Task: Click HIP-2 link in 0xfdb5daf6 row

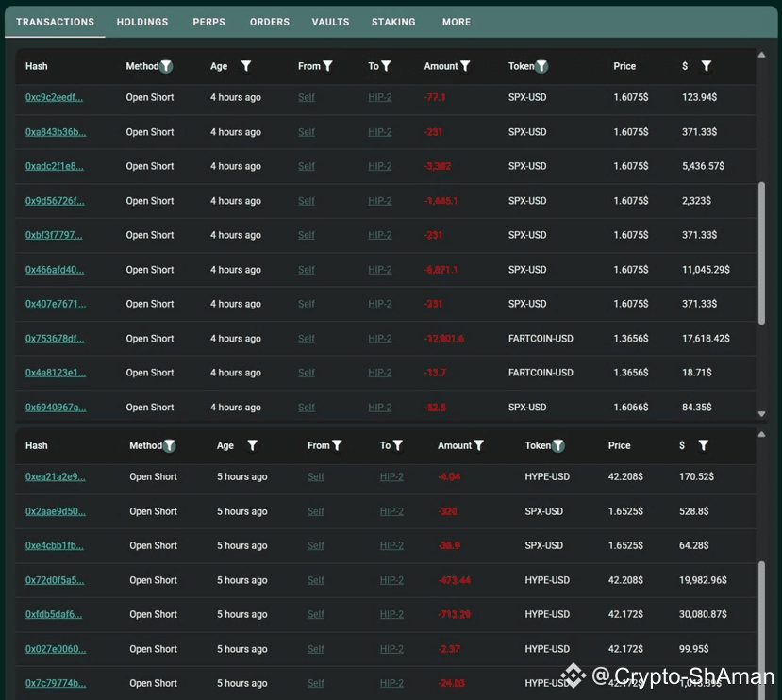Action: (391, 615)
